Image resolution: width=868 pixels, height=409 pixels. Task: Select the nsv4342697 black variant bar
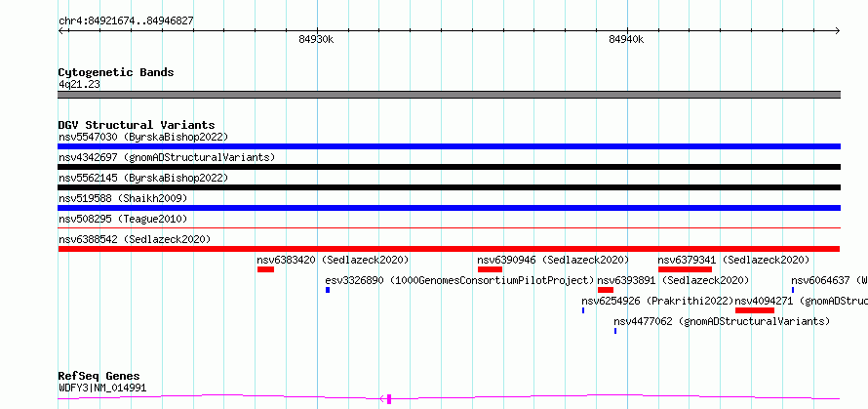tap(449, 167)
